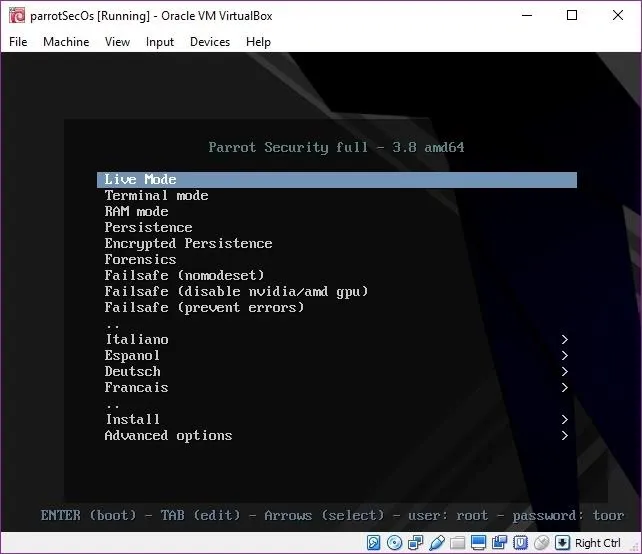Open the network adapters status icon

(x=416, y=543)
